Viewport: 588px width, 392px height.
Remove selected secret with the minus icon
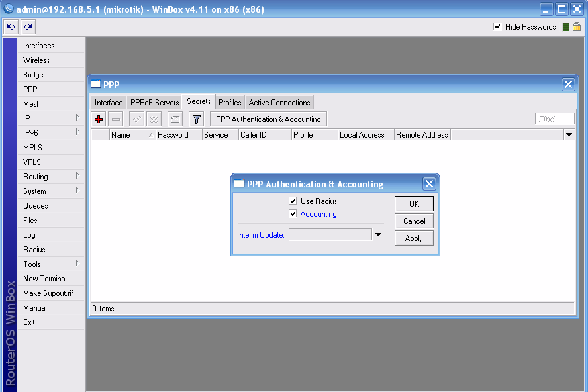(x=116, y=119)
